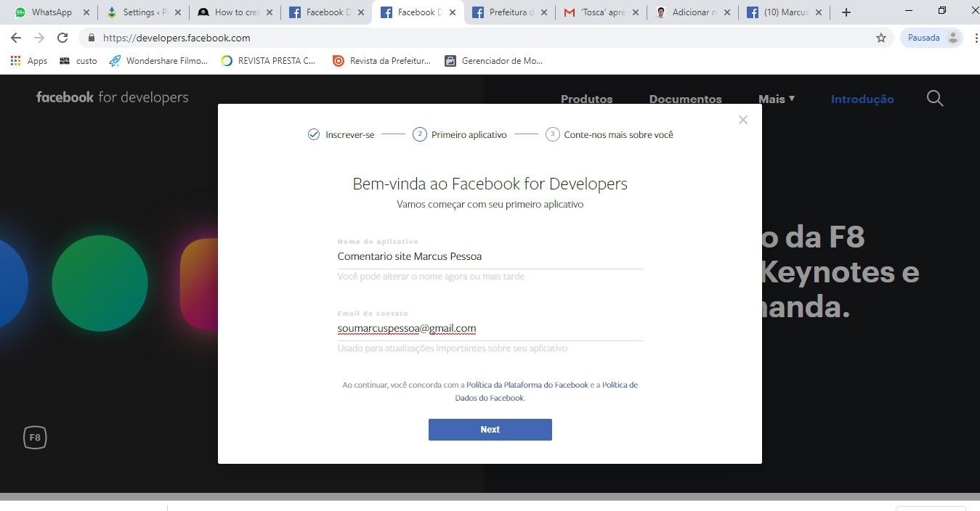This screenshot has height=511, width=980.
Task: Expand the Mais dropdown
Action: 777,99
